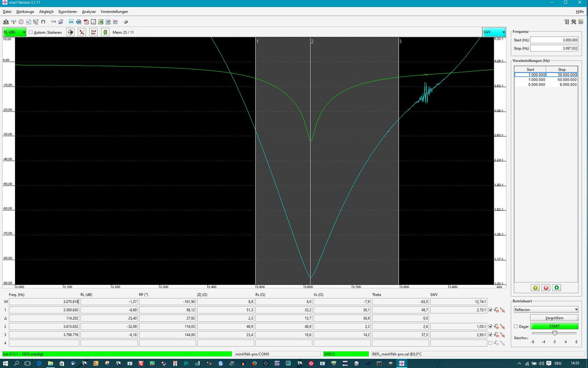Uncheck the marker 3 row checkbox
This screenshot has width=588, height=368.
click(490, 334)
